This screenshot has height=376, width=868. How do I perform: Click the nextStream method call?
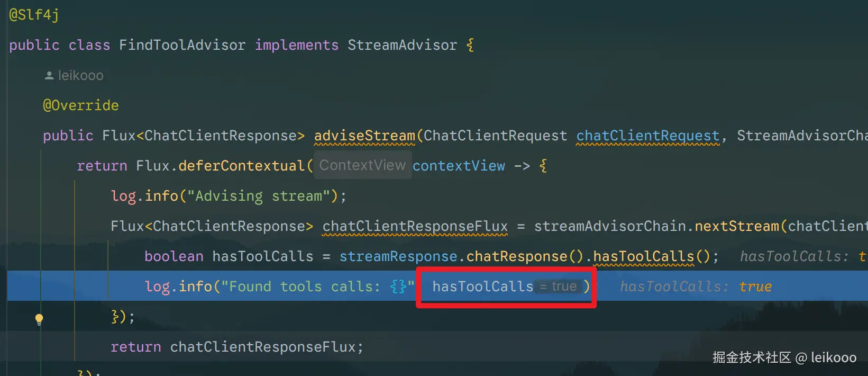(737, 226)
